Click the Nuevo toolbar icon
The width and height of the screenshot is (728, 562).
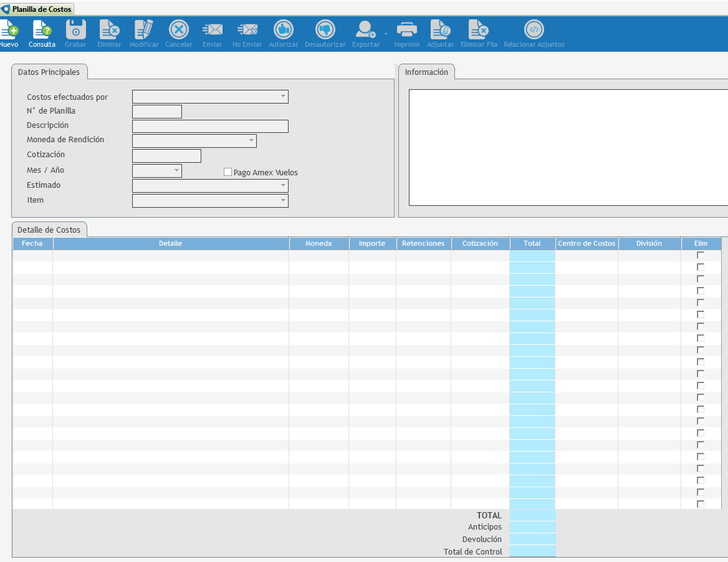point(9,30)
